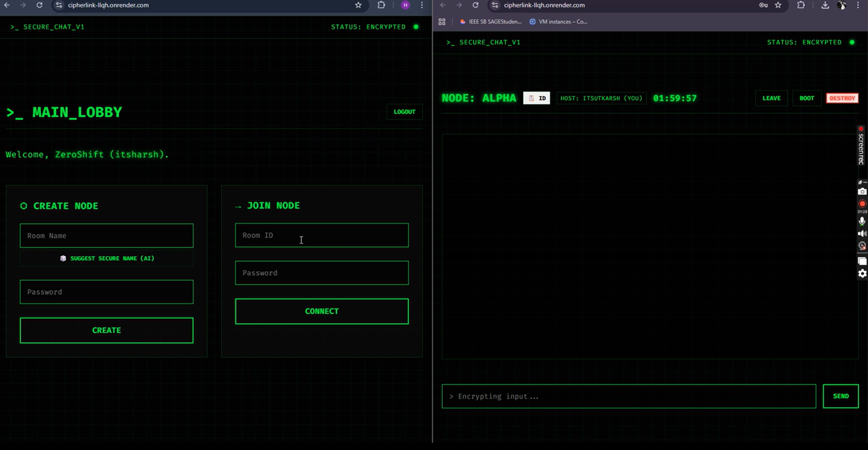Open downloads in right browser window
868x450 pixels.
coord(825,5)
